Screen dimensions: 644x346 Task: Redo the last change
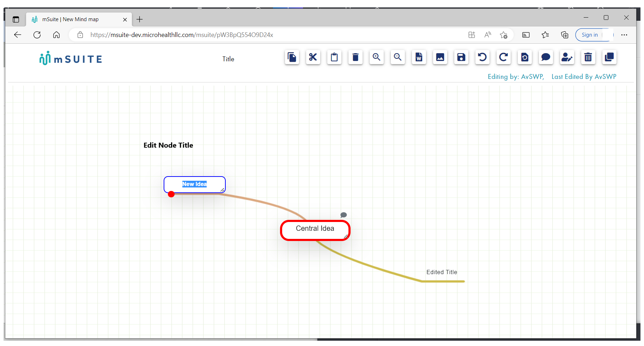coord(504,57)
